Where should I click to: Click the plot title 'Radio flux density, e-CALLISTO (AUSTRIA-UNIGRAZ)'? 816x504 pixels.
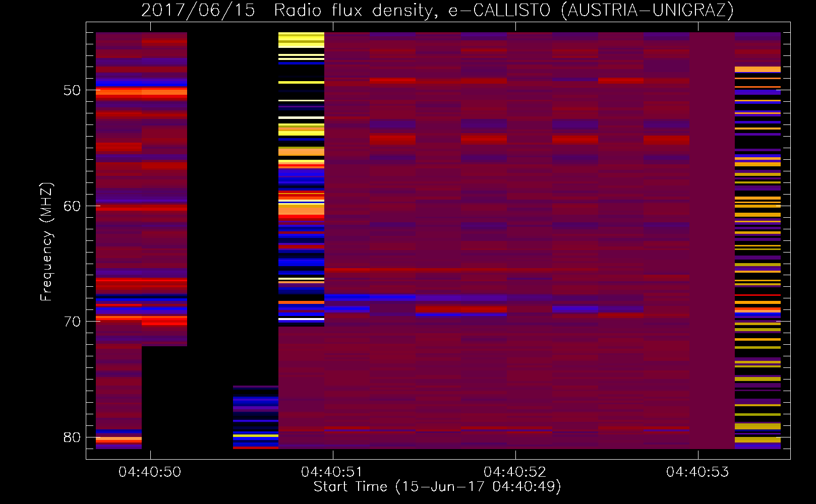tap(504, 10)
